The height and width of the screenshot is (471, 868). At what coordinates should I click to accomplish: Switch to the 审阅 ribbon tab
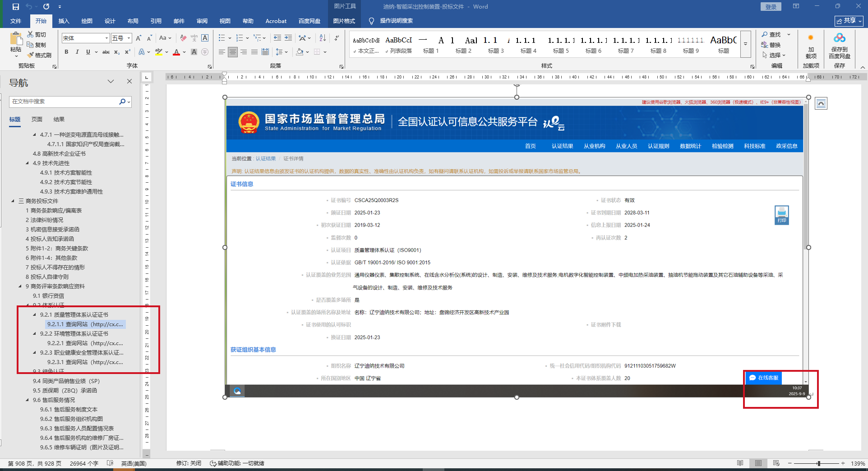202,21
